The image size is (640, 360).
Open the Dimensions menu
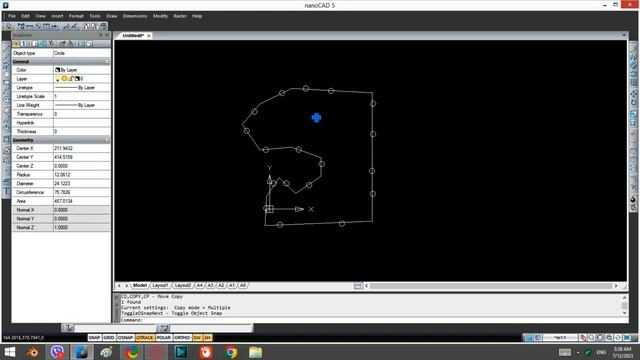(135, 16)
